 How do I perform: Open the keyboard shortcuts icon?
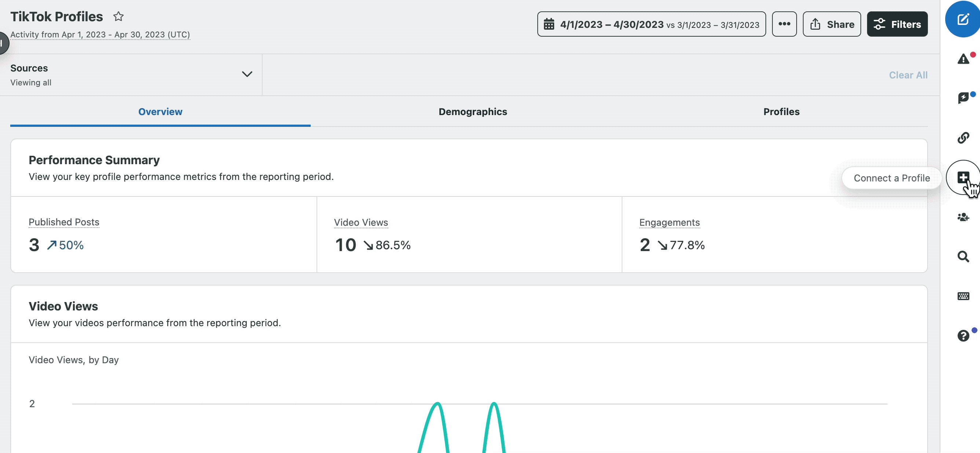tap(963, 296)
